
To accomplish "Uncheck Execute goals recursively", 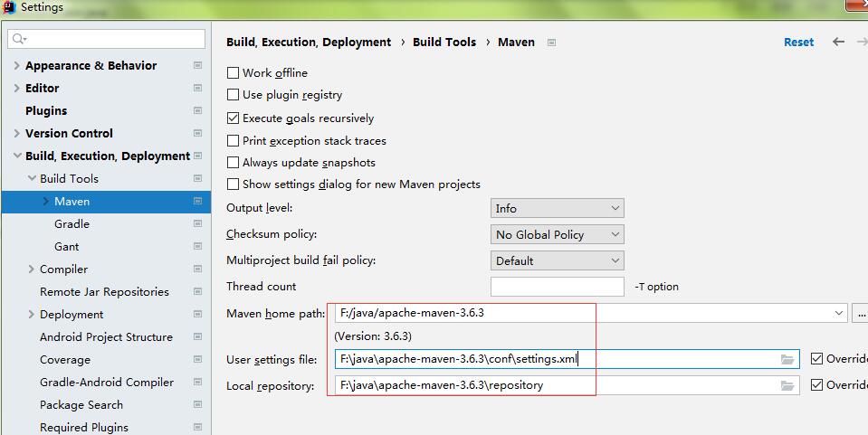I will pos(234,118).
